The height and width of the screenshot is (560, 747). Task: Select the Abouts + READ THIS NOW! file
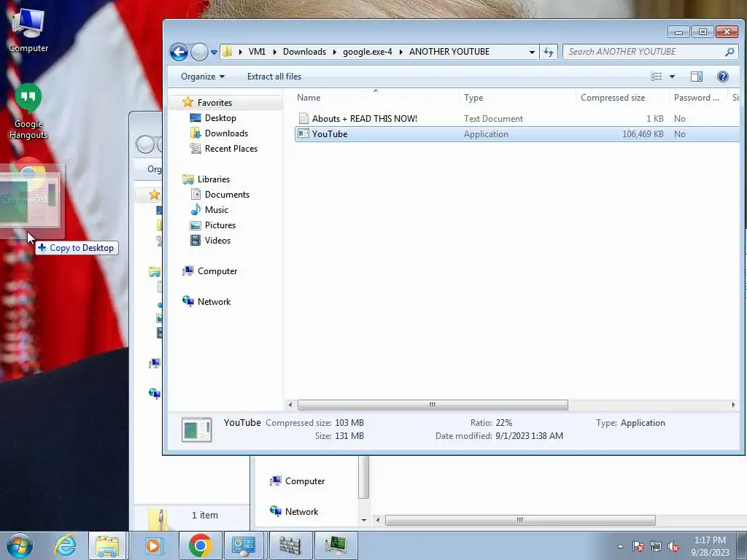click(365, 119)
